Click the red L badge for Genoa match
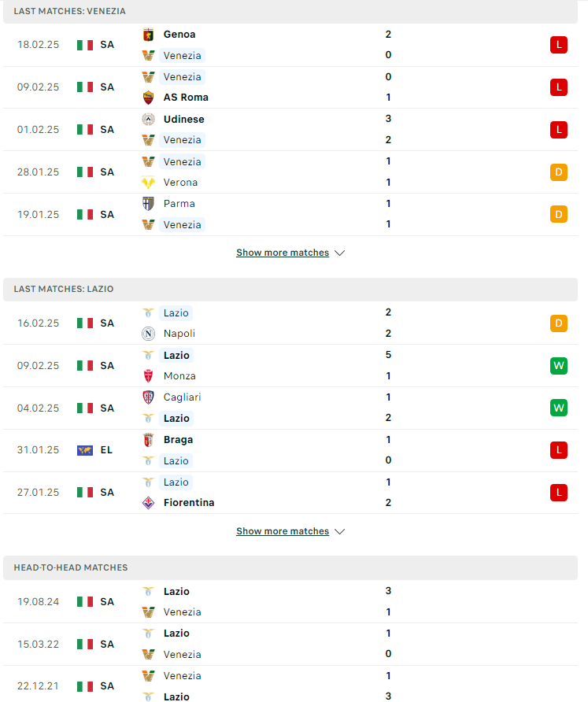Viewport: 588px width, 702px height. pyautogui.click(x=558, y=45)
